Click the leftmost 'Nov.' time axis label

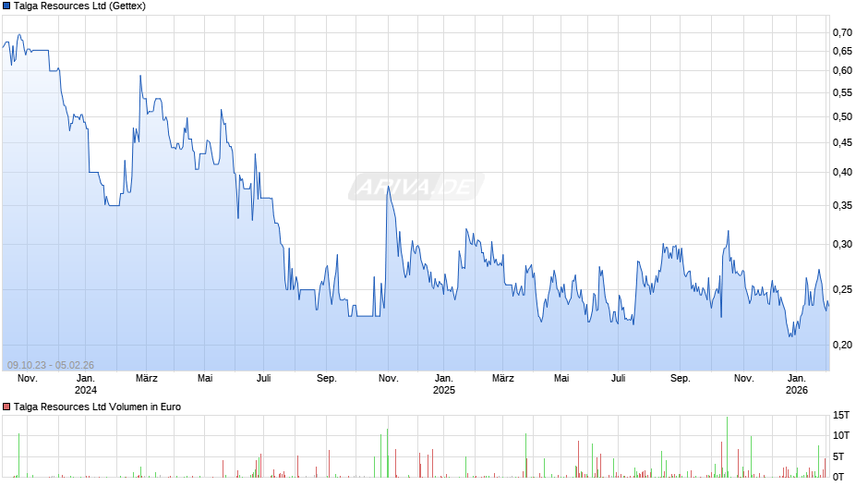click(x=28, y=379)
